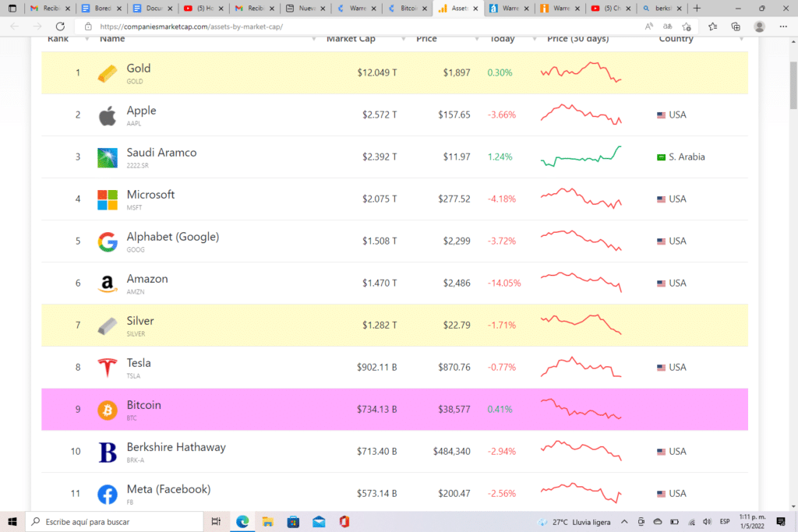Open the Windows Start menu

12,522
